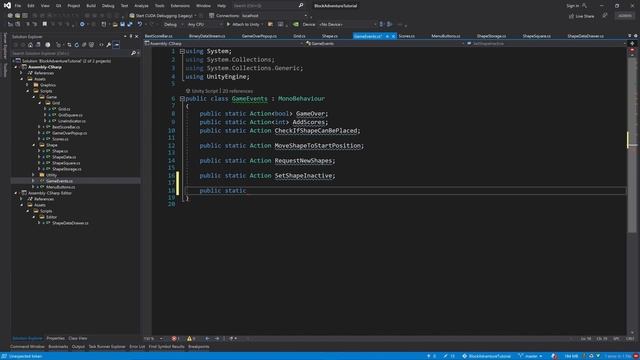Click the 20 references CodeLens link
This screenshot has height=360, width=640.
click(238, 91)
